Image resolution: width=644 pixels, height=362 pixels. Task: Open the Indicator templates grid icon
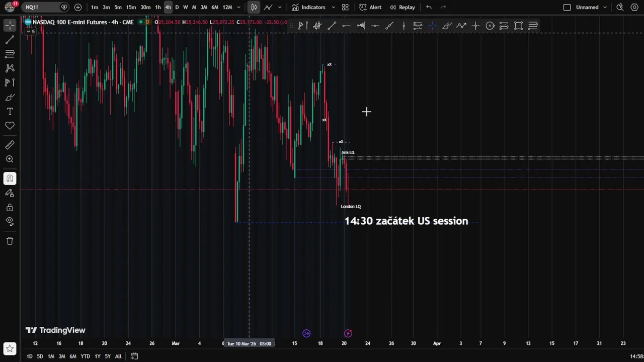coord(345,7)
